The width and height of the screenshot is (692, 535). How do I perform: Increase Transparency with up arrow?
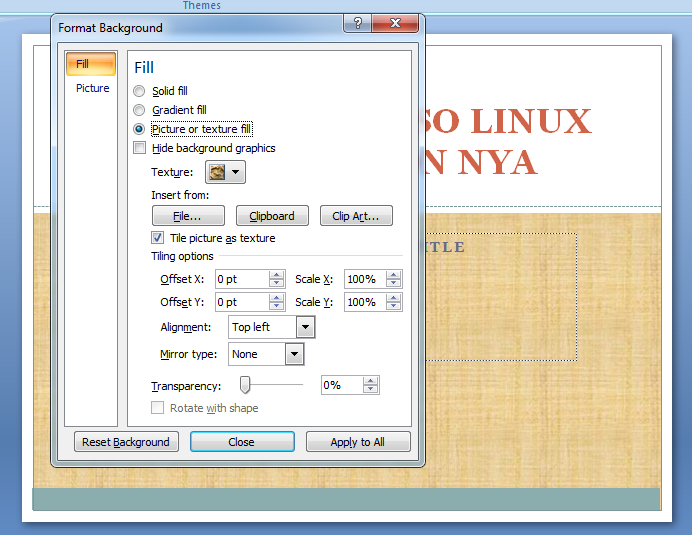371,381
